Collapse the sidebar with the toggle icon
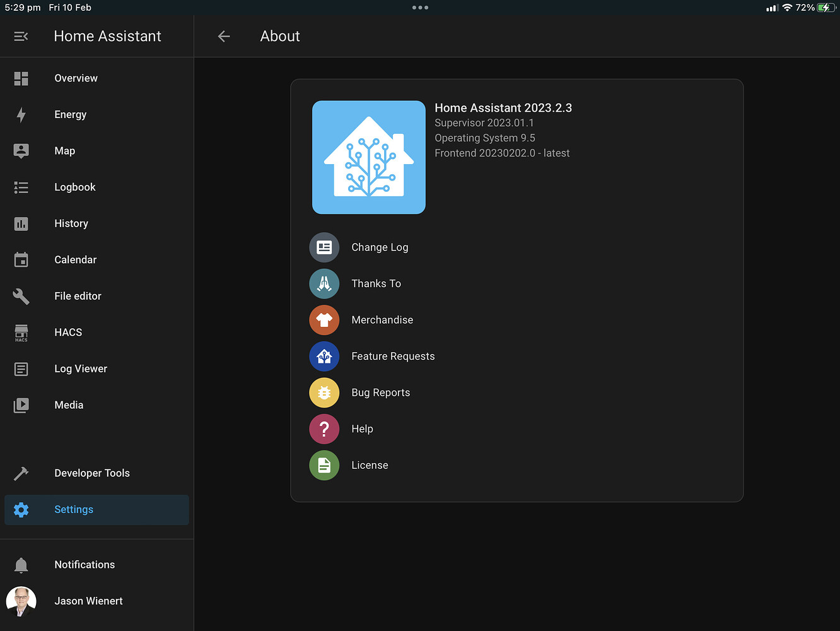The height and width of the screenshot is (631, 840). point(21,36)
